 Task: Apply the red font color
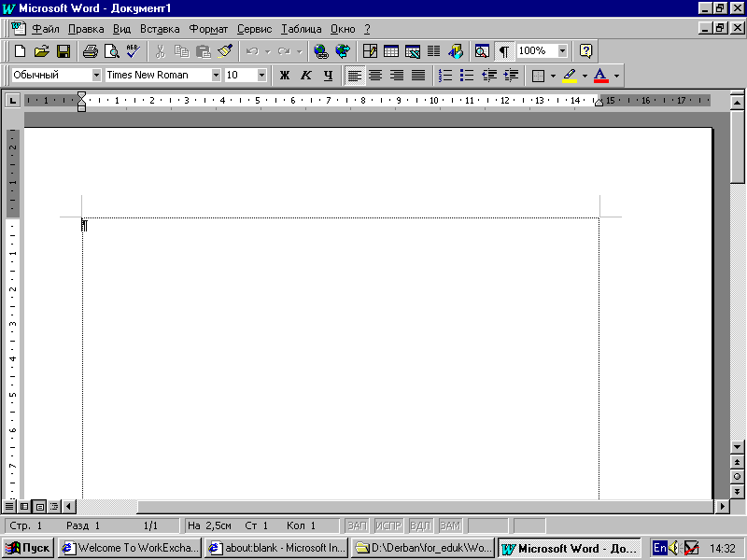(x=601, y=76)
